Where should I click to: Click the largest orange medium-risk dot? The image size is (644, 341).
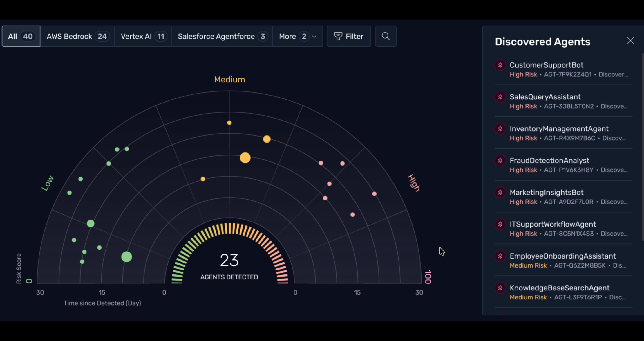(x=245, y=158)
